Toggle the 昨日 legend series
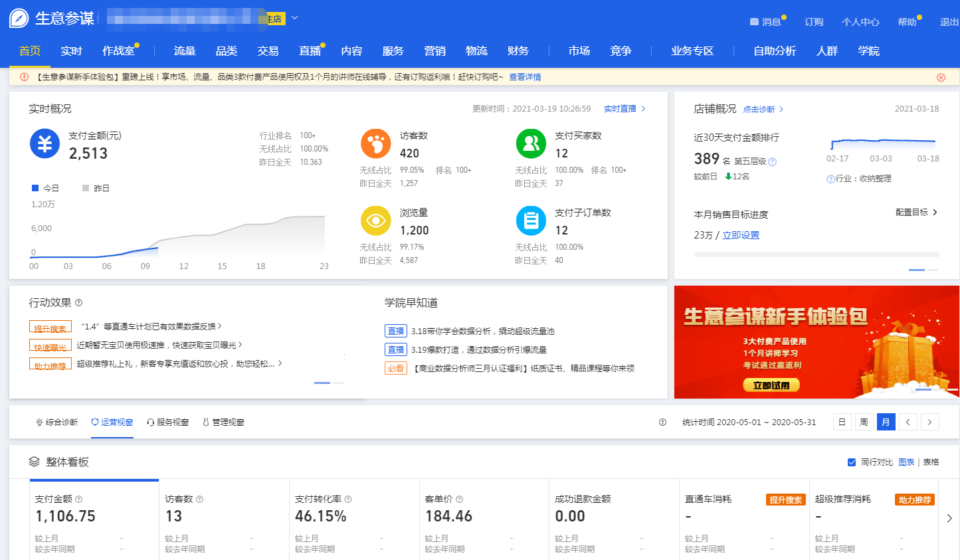This screenshot has width=960, height=560. click(96, 189)
